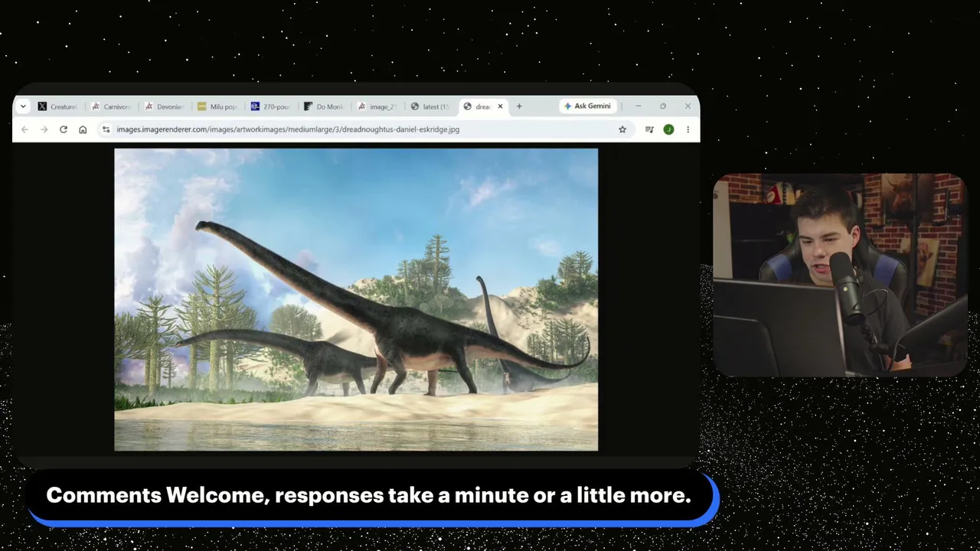Viewport: 980px width, 551px height.
Task: Bookmark this page with the star icon
Action: pyautogui.click(x=622, y=129)
